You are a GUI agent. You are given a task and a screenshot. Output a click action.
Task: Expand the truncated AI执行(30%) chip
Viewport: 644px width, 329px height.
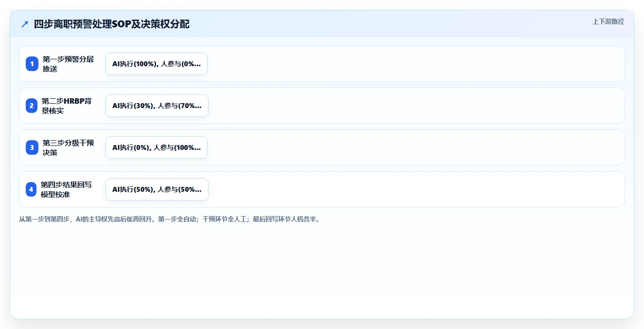pos(157,106)
